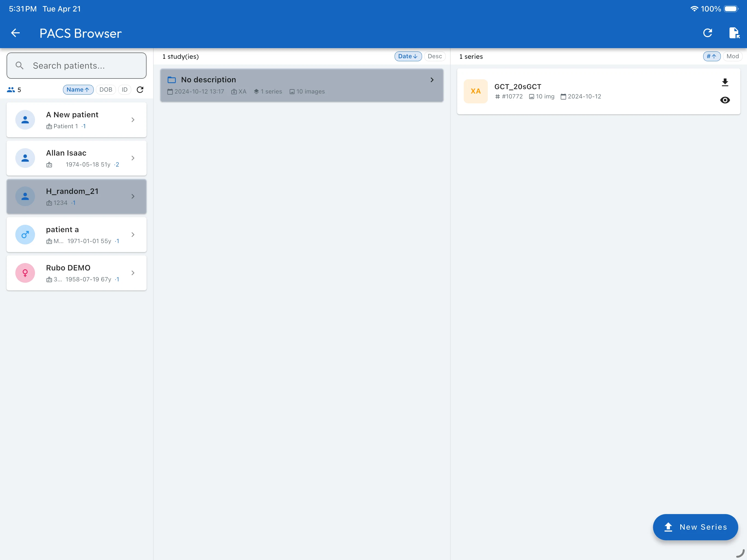Click the XA modality badge
The width and height of the screenshot is (747, 560).
coord(475,91)
